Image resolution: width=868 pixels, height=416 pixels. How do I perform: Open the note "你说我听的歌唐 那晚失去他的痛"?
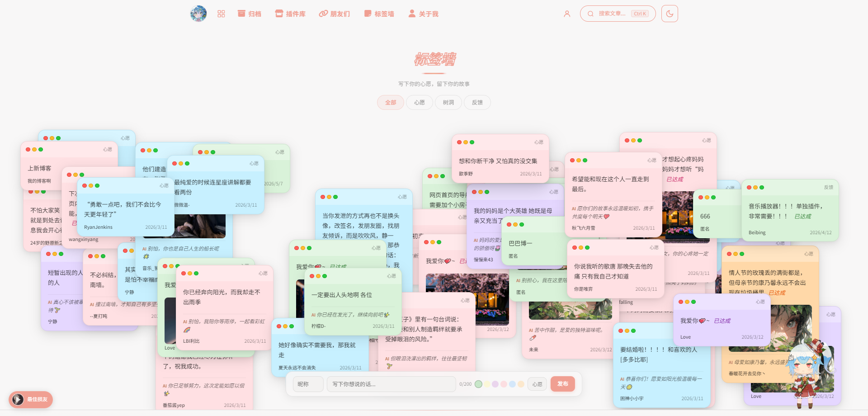616,269
